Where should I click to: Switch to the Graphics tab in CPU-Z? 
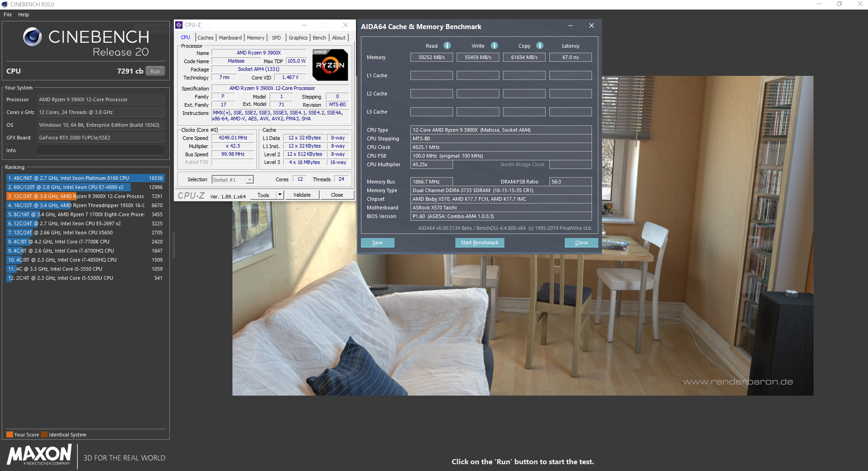pos(298,38)
